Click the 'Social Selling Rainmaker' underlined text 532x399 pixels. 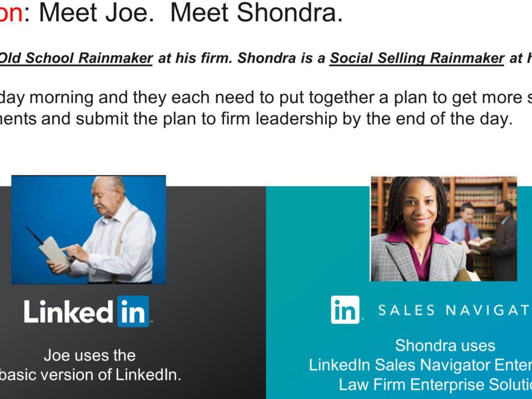417,58
